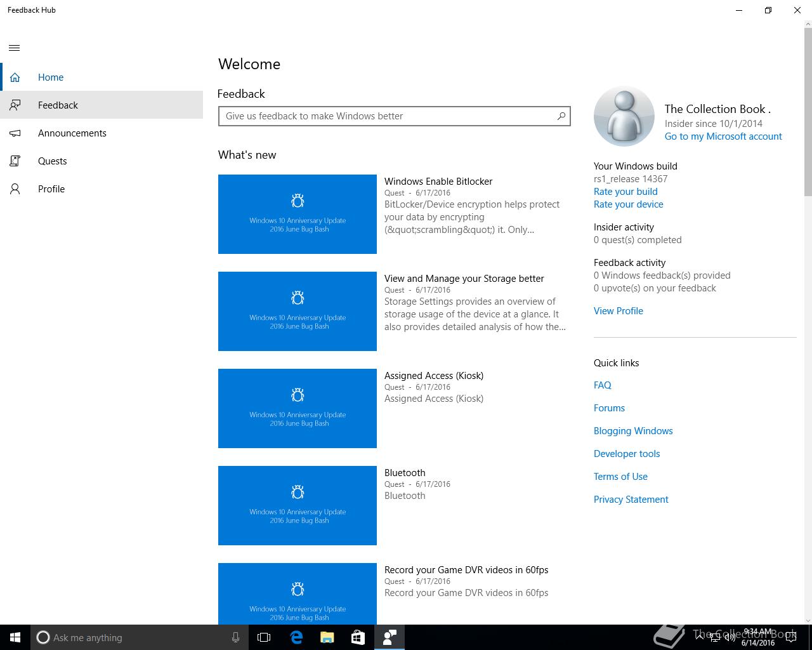Open the Windows Start menu
This screenshot has width=812, height=650.
(x=15, y=637)
